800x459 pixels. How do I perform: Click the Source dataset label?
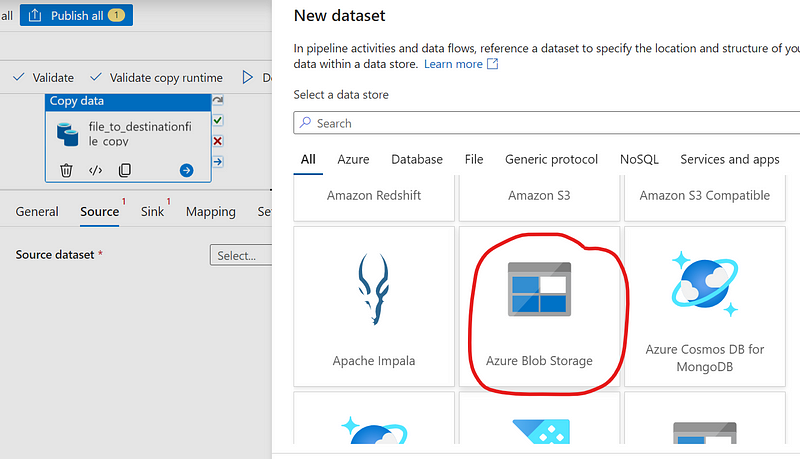pos(55,254)
